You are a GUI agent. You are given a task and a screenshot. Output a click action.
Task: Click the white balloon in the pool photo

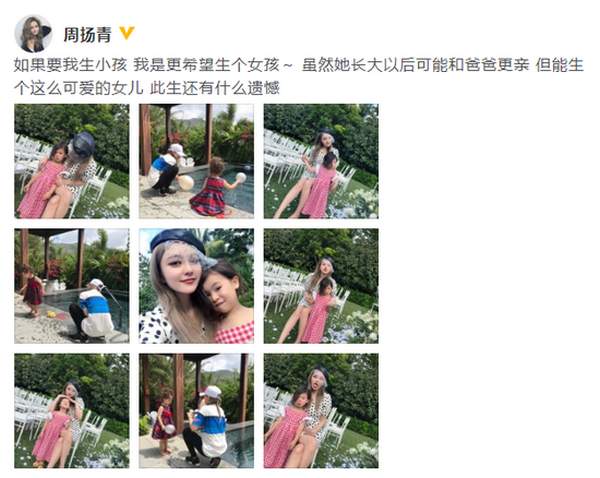(x=186, y=183)
